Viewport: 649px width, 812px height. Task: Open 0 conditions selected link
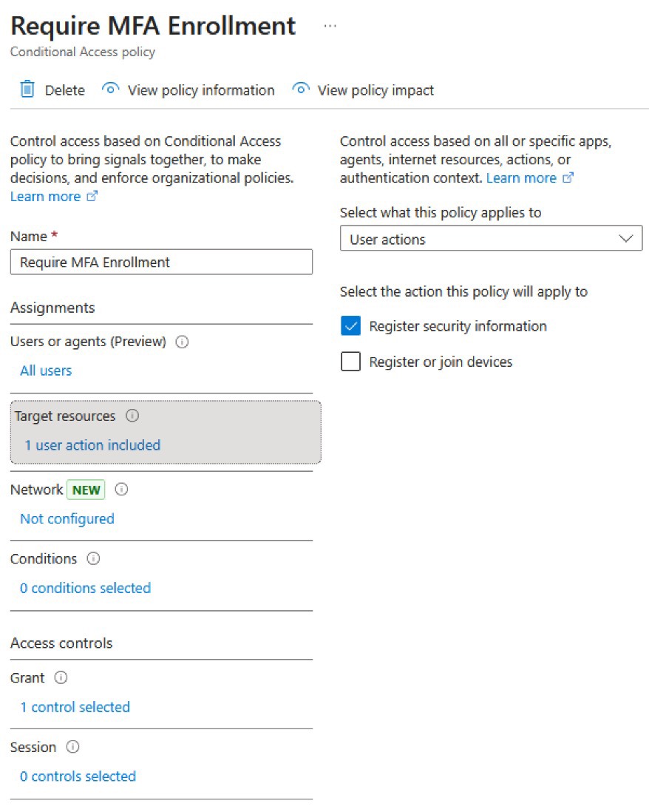86,588
